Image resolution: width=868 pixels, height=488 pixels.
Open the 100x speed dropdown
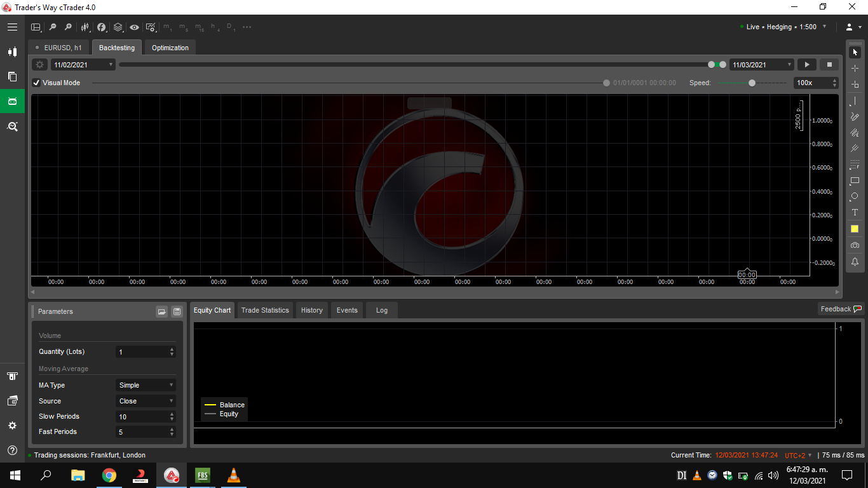click(x=816, y=83)
